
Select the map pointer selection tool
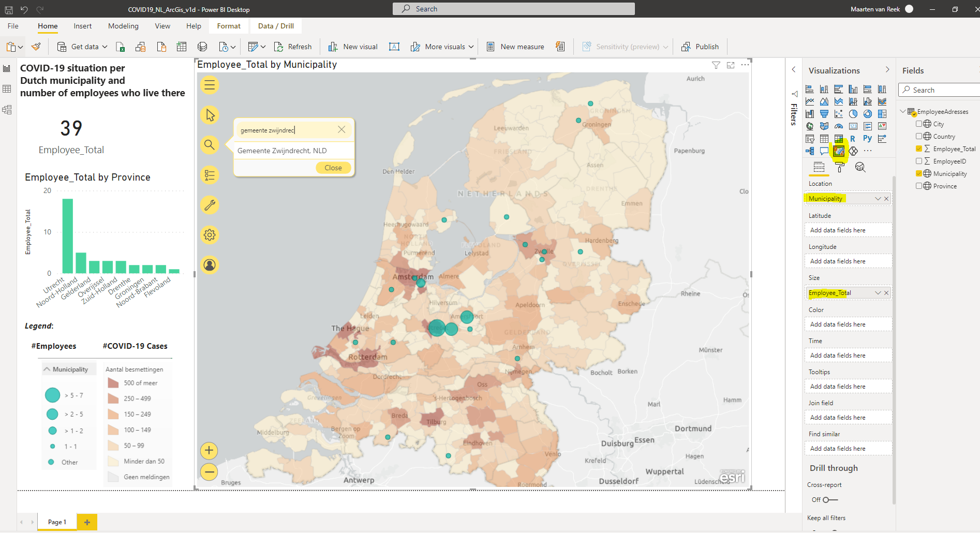coord(210,115)
